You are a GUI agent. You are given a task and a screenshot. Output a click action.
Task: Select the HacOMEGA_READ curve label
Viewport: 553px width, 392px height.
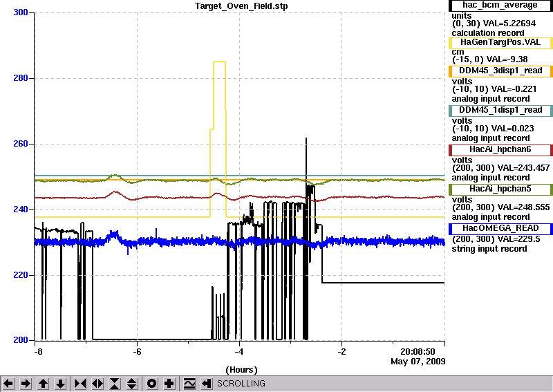coord(500,229)
